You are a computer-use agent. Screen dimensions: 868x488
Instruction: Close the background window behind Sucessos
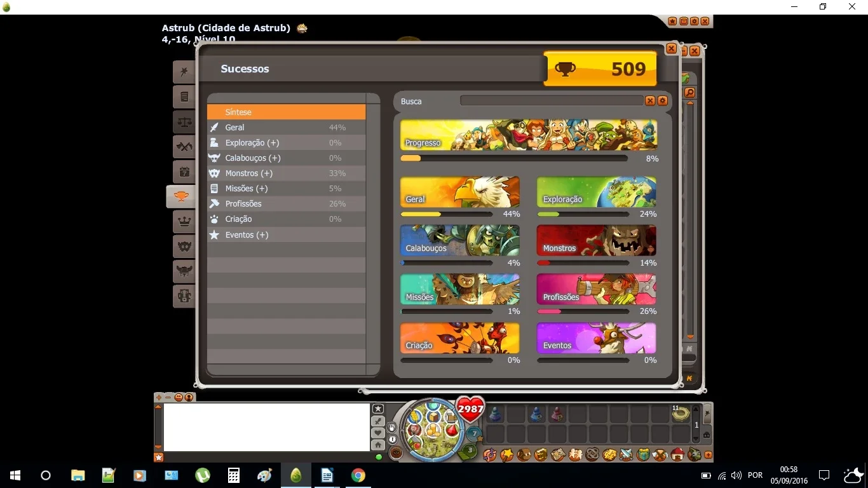point(695,51)
